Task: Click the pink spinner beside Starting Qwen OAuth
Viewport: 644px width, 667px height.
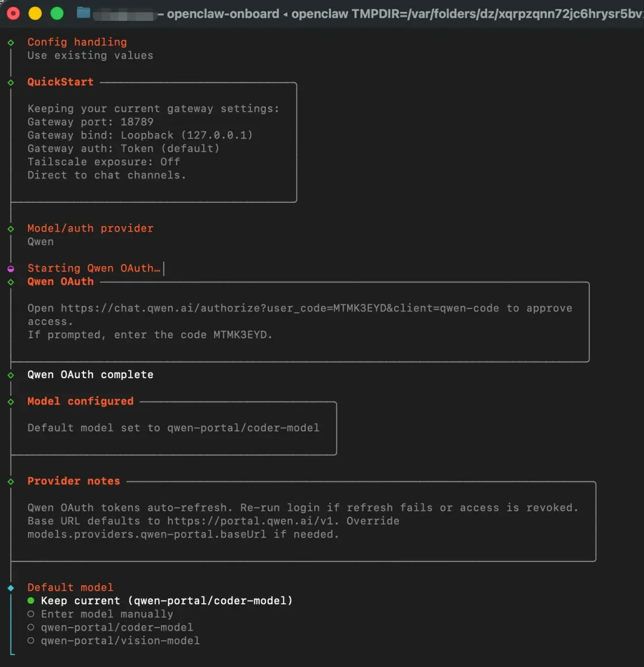Action: (11, 269)
